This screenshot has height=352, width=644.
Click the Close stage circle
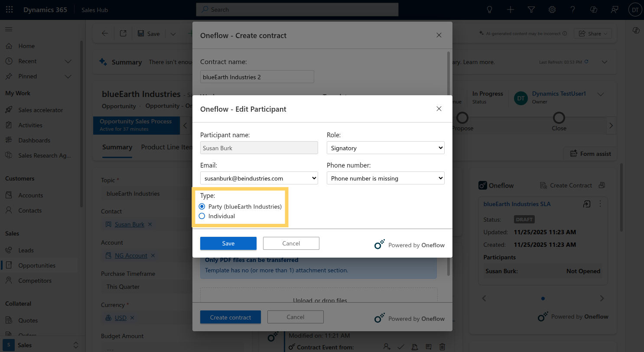[x=559, y=118]
